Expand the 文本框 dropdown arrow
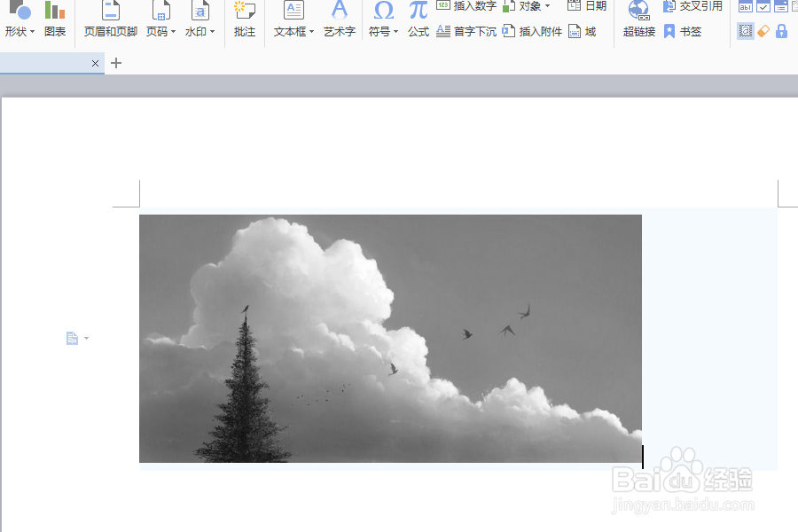Viewport: 798px width, 532px height. point(311,32)
